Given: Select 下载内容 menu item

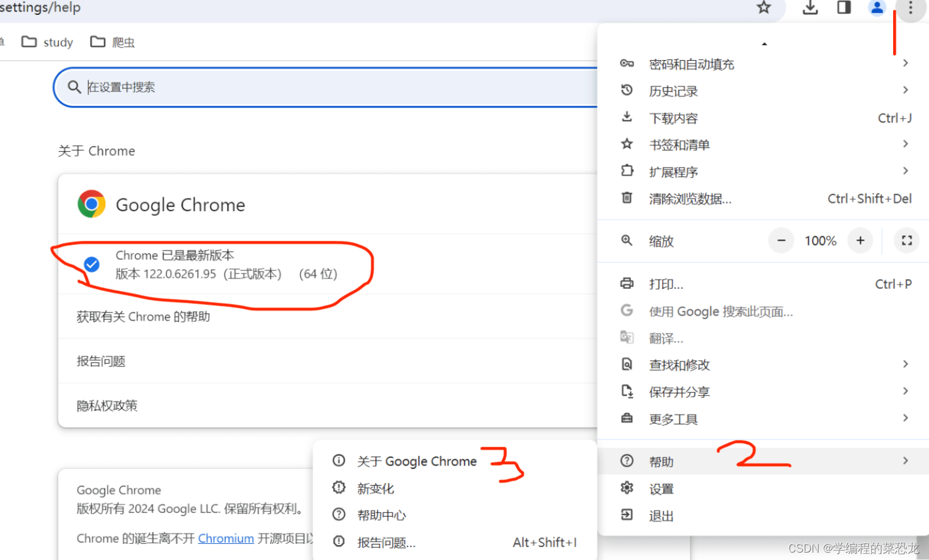Looking at the screenshot, I should pyautogui.click(x=764, y=118).
